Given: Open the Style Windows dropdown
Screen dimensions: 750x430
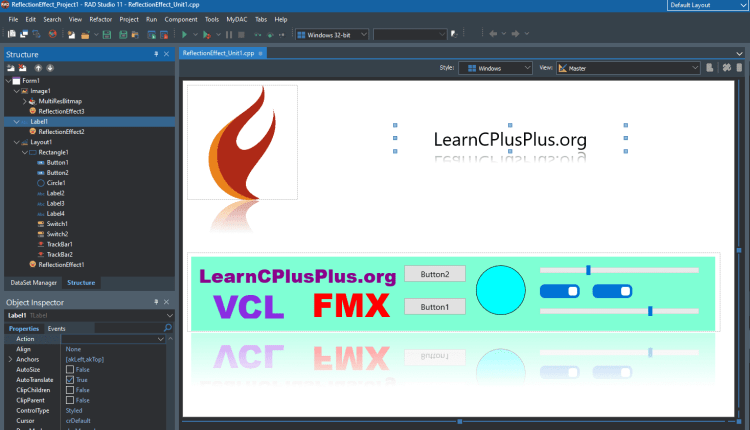Looking at the screenshot, I should 496,68.
